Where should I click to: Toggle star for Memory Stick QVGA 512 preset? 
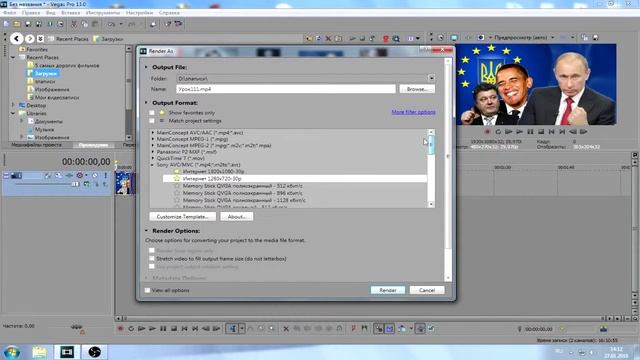point(177,186)
